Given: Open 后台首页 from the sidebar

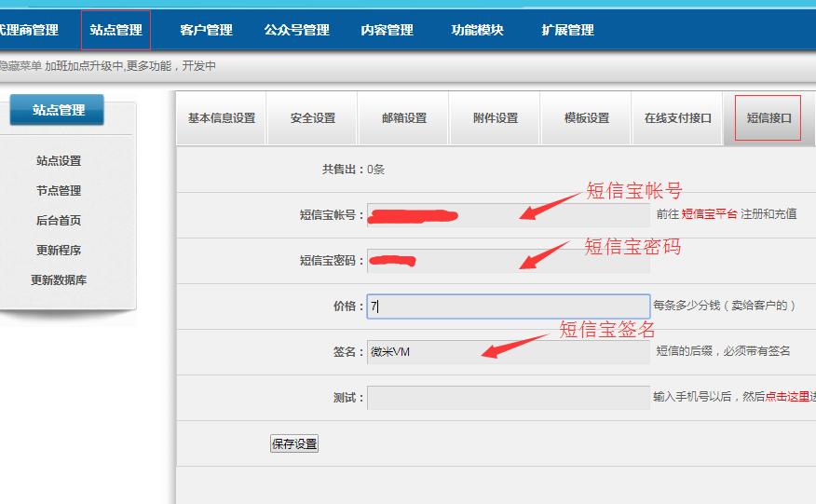Looking at the screenshot, I should [59, 221].
